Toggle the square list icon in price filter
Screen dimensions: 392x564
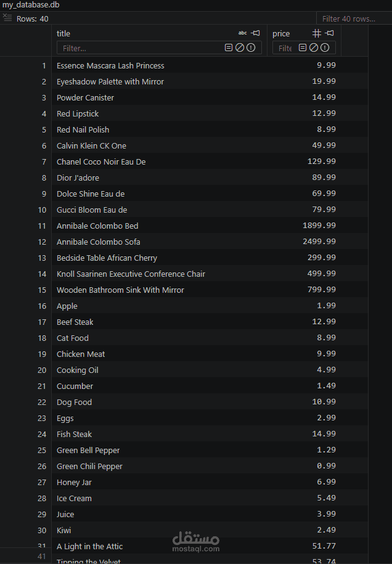[x=303, y=47]
